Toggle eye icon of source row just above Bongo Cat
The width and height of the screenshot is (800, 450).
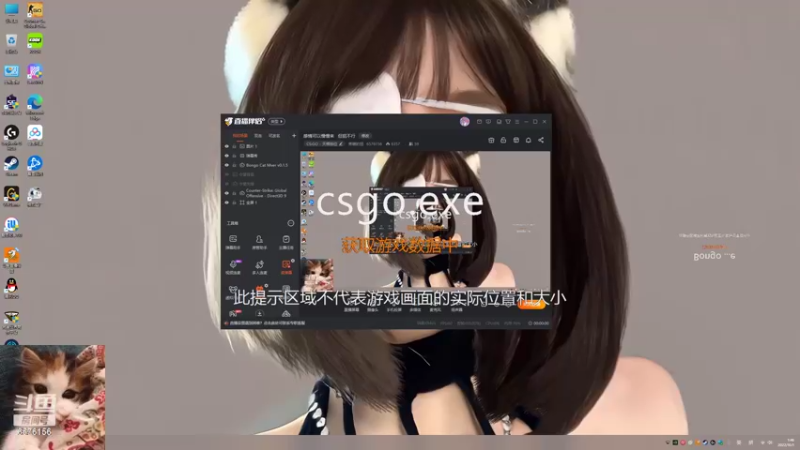(227, 156)
